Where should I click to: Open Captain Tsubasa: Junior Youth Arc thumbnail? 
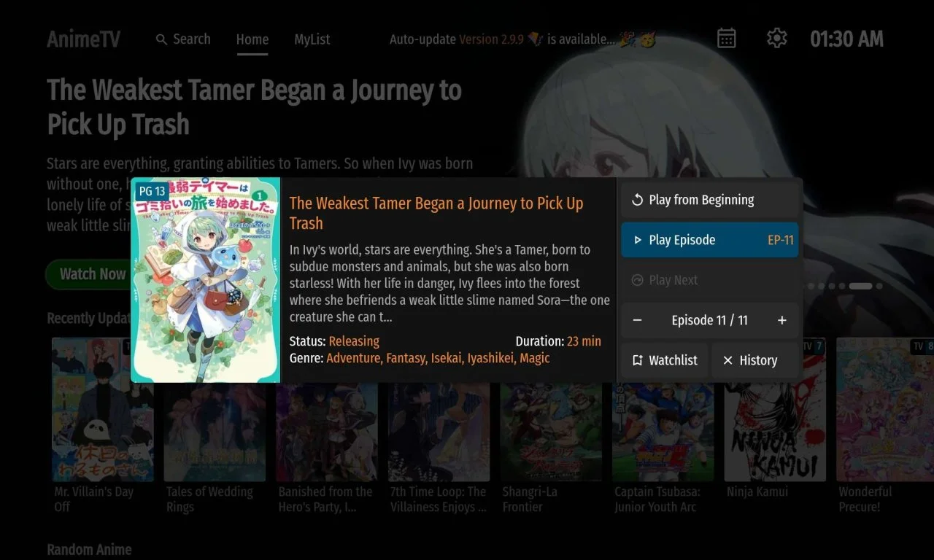(663, 409)
